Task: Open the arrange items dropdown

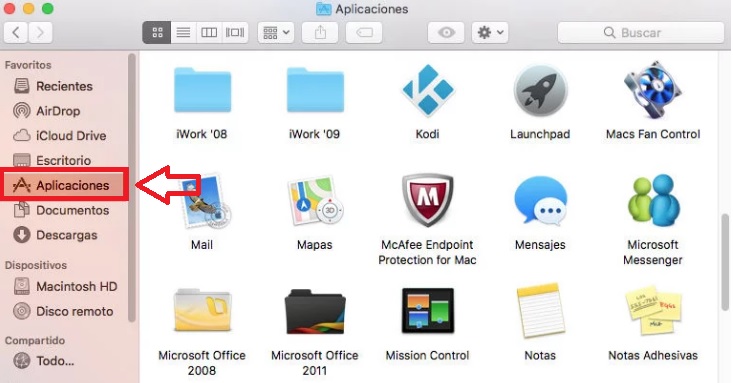Action: coord(276,33)
